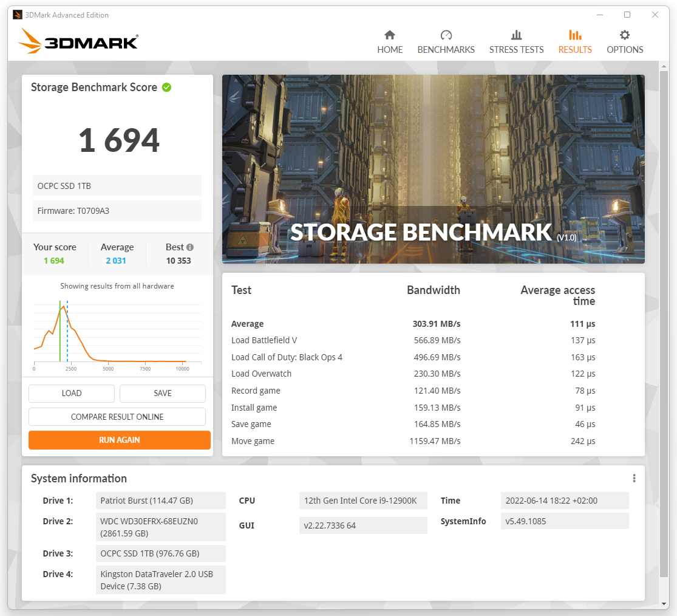Click CPU 12th Gen Intel Core i9-12900K field
The height and width of the screenshot is (616, 677).
point(363,501)
